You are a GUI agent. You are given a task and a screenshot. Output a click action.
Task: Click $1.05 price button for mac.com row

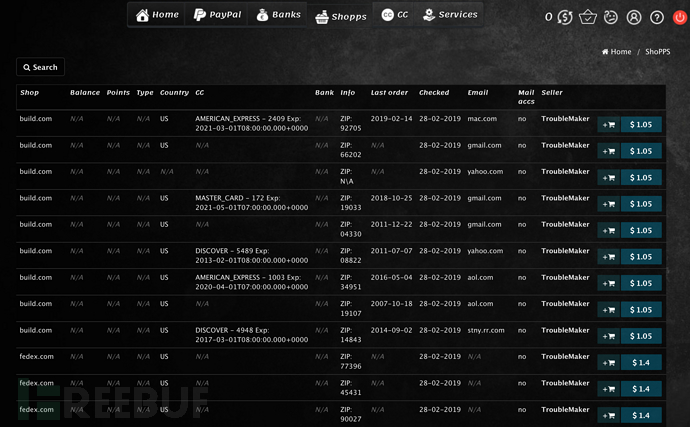click(641, 125)
